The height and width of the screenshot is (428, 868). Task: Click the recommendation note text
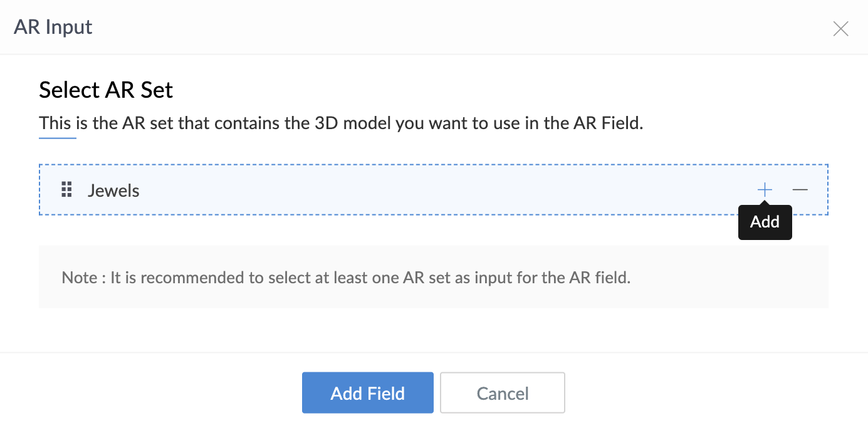tap(346, 277)
